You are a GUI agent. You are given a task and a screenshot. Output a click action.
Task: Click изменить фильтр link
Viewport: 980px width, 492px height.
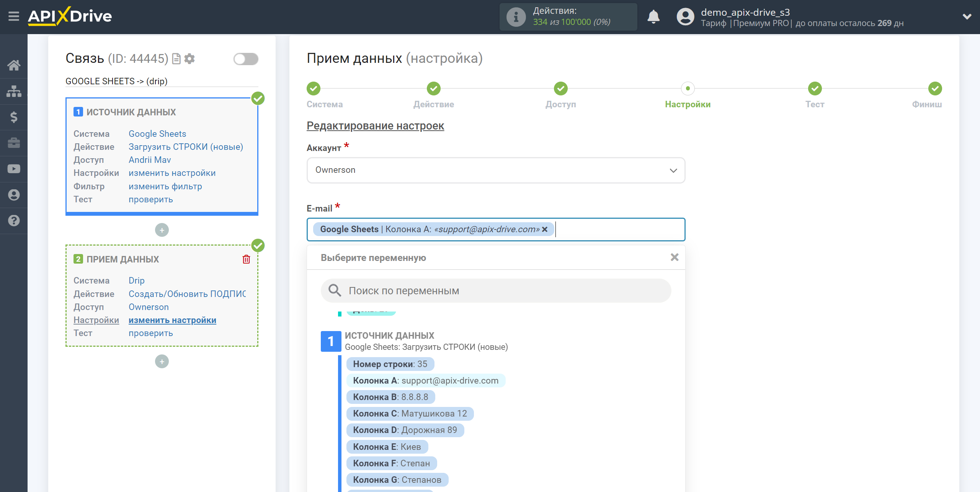[165, 186]
